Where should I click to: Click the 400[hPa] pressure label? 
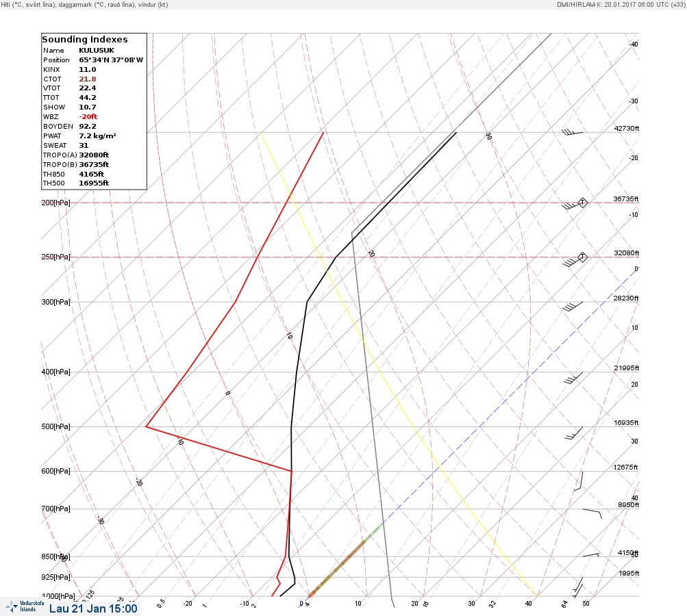(x=55, y=372)
